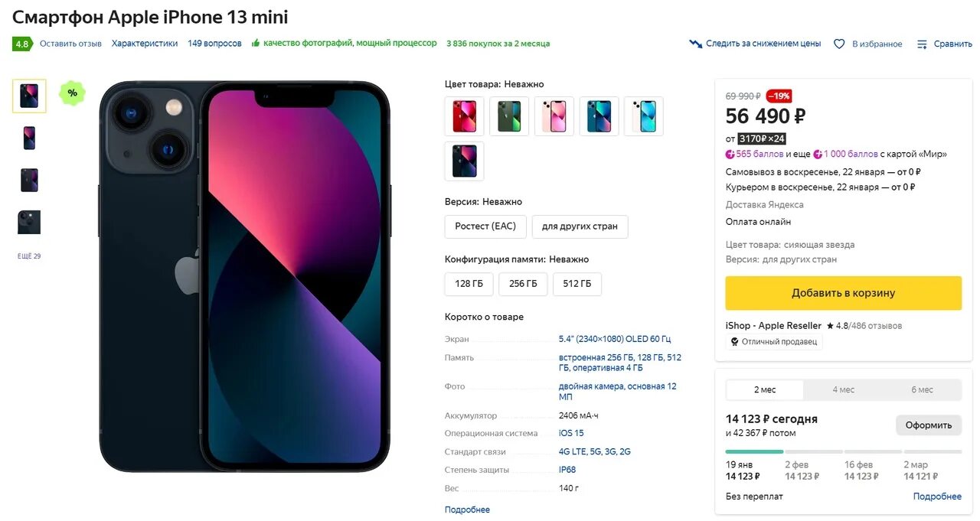Click the excellent seller badge icon
980x521 pixels.
(735, 342)
